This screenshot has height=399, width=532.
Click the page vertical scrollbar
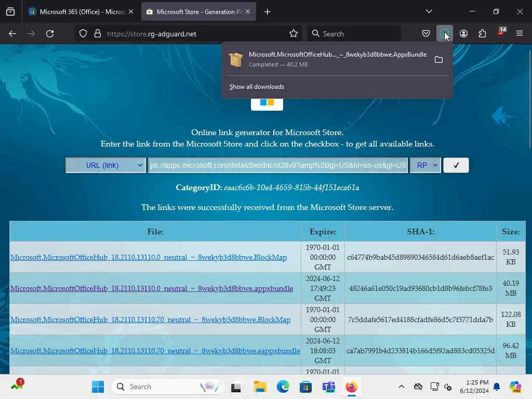(x=529, y=99)
